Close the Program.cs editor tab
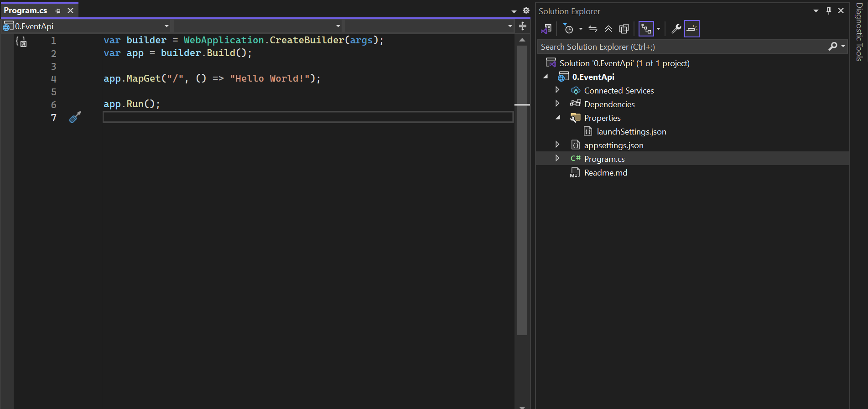Viewport: 868px width, 409px height. 70,10
